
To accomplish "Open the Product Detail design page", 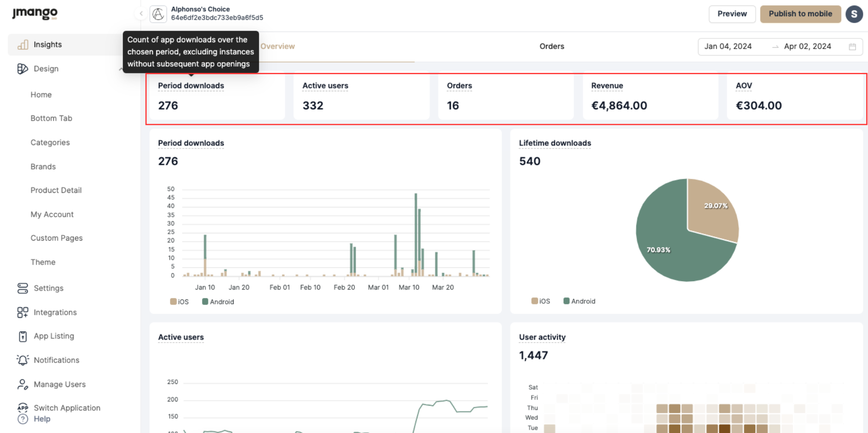I will tap(56, 190).
